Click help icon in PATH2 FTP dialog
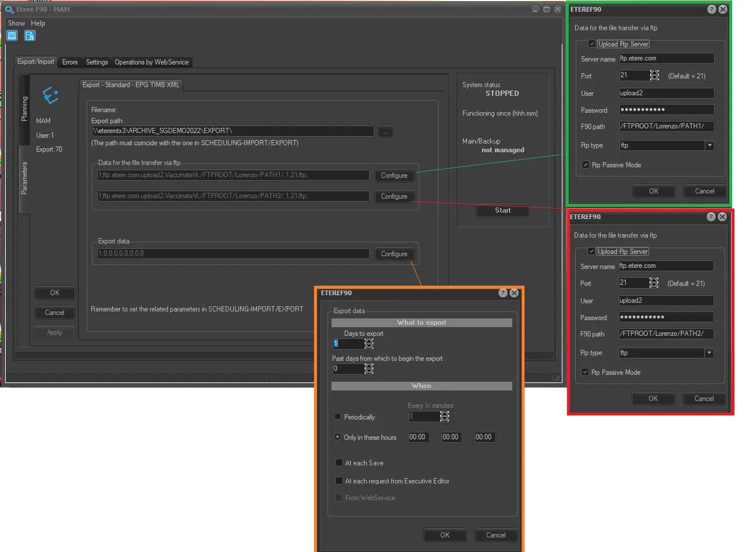Viewport: 756px width, 552px height. [711, 217]
